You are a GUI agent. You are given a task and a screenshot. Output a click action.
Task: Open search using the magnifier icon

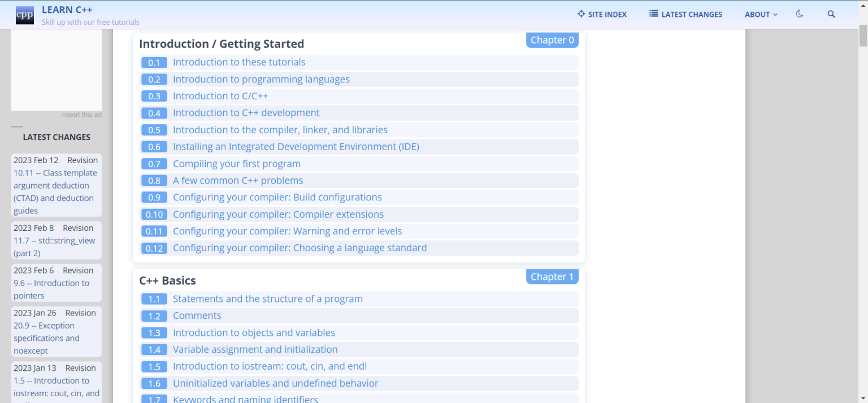point(831,14)
